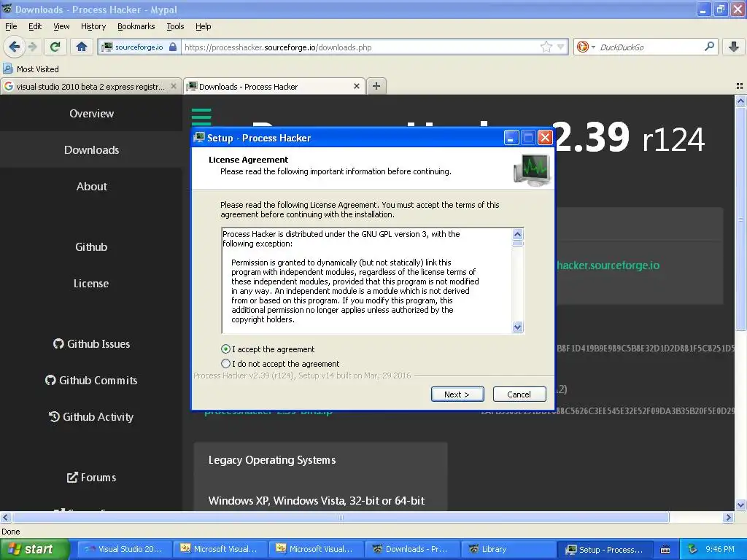Viewport: 747px width, 560px height.
Task: Switch to Visual Studio 20... taskbar item
Action: 124,549
